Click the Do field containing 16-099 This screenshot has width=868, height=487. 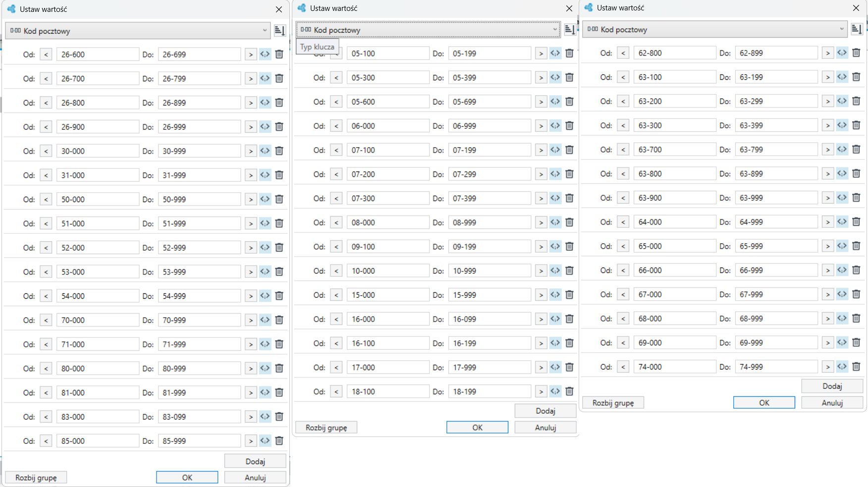coord(489,319)
